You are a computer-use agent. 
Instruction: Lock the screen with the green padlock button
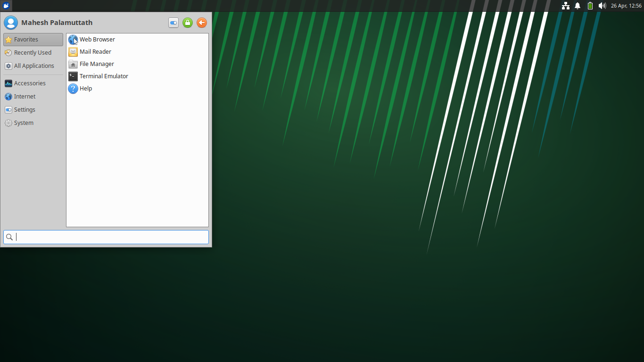(188, 23)
